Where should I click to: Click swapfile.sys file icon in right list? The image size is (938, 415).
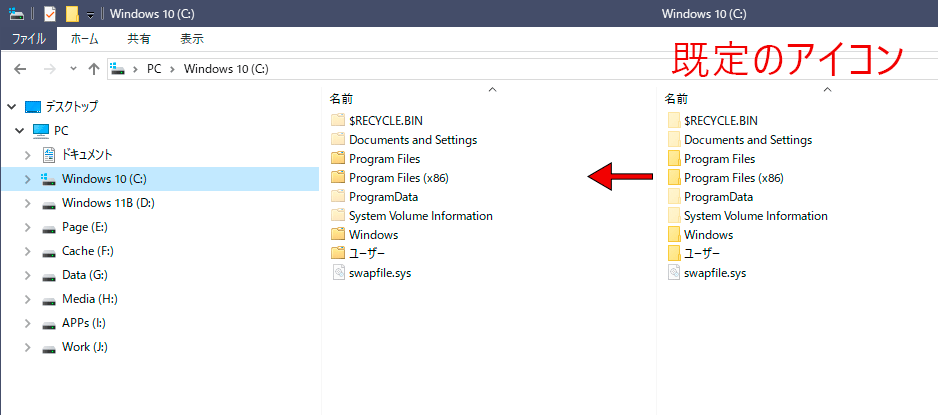point(674,273)
